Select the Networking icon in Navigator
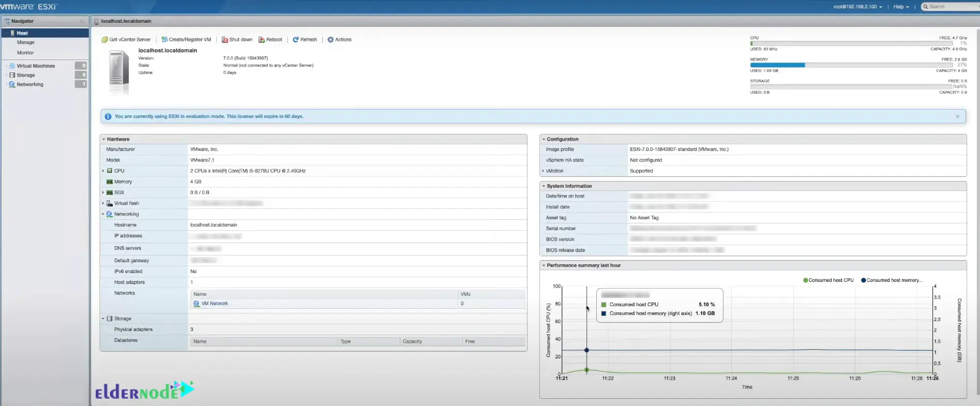 point(12,84)
